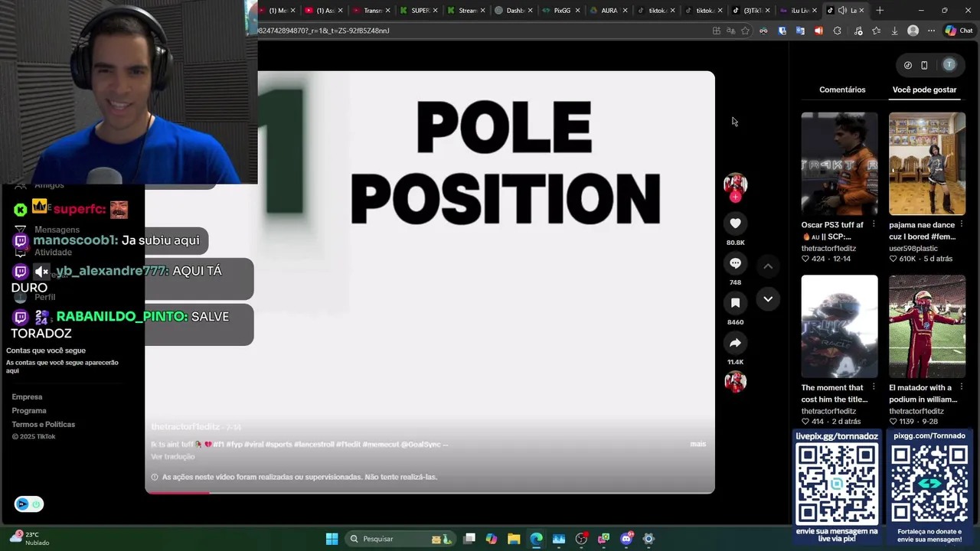Open The moment that cost him thumbnail
This screenshot has height=551, width=980.
click(839, 327)
